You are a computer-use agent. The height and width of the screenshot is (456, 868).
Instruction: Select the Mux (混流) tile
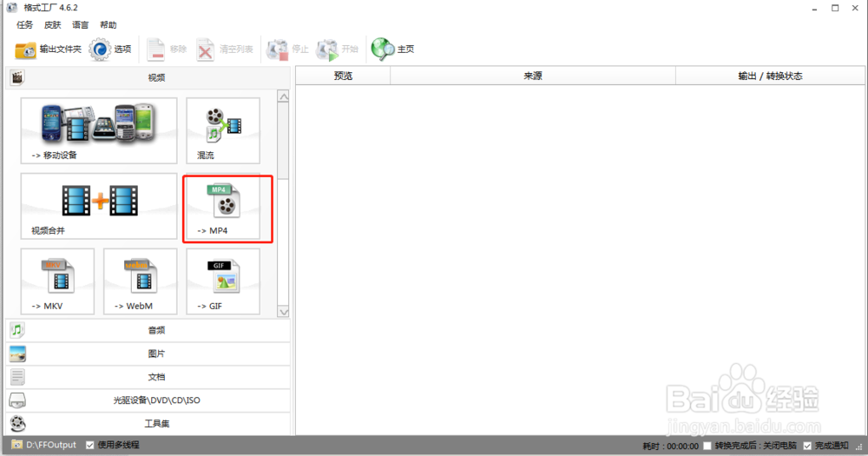tap(223, 131)
